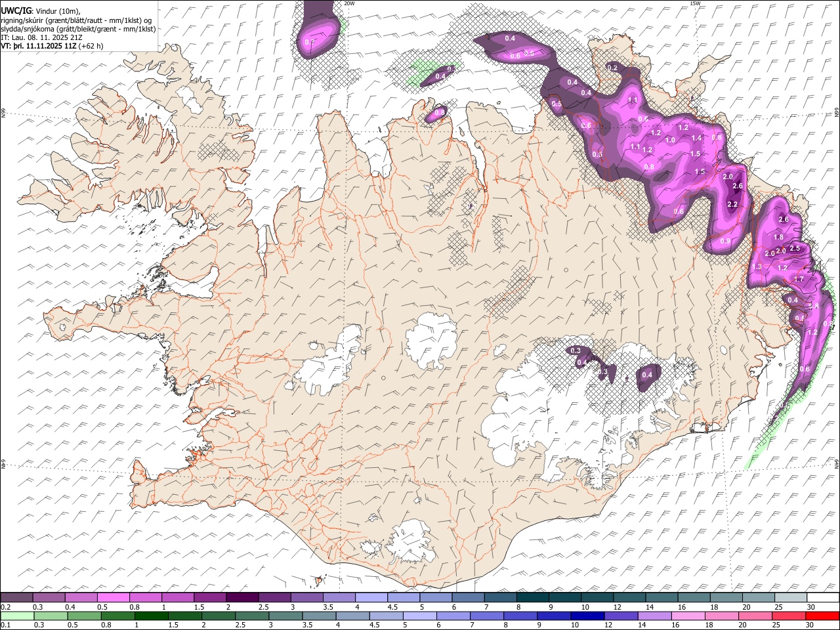Click the 'VT: þri. 11.11.2025 11Z' valid time
The height and width of the screenshot is (630, 840).
click(x=39, y=46)
